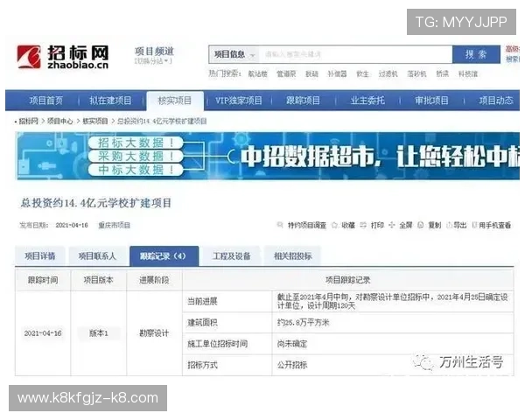Click the hot search term 航站楼
This screenshot has height=420, width=525.
click(257, 74)
